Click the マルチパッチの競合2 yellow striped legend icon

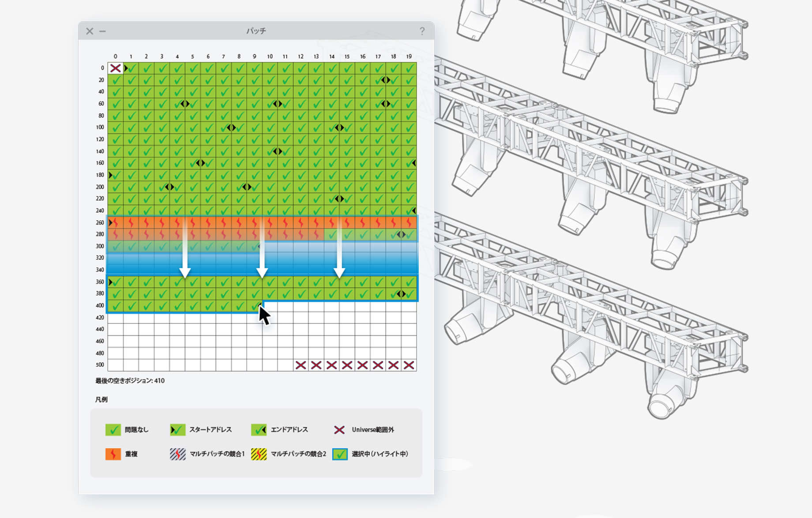259,454
